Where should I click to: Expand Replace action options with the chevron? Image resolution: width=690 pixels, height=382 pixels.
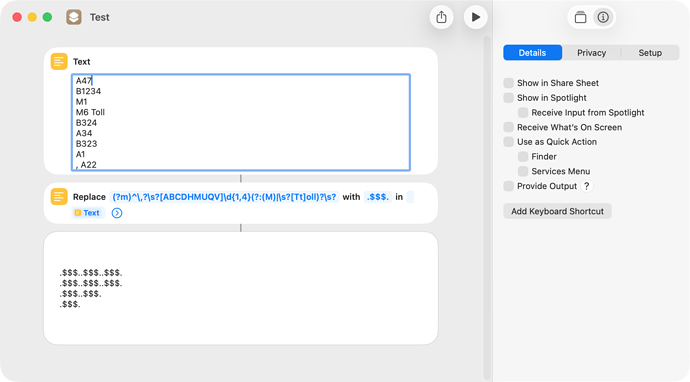(x=117, y=213)
